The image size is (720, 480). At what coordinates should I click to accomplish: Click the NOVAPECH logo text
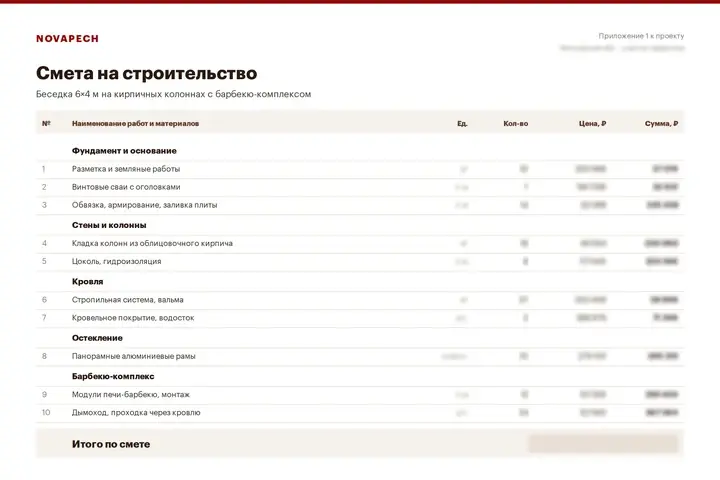67,39
